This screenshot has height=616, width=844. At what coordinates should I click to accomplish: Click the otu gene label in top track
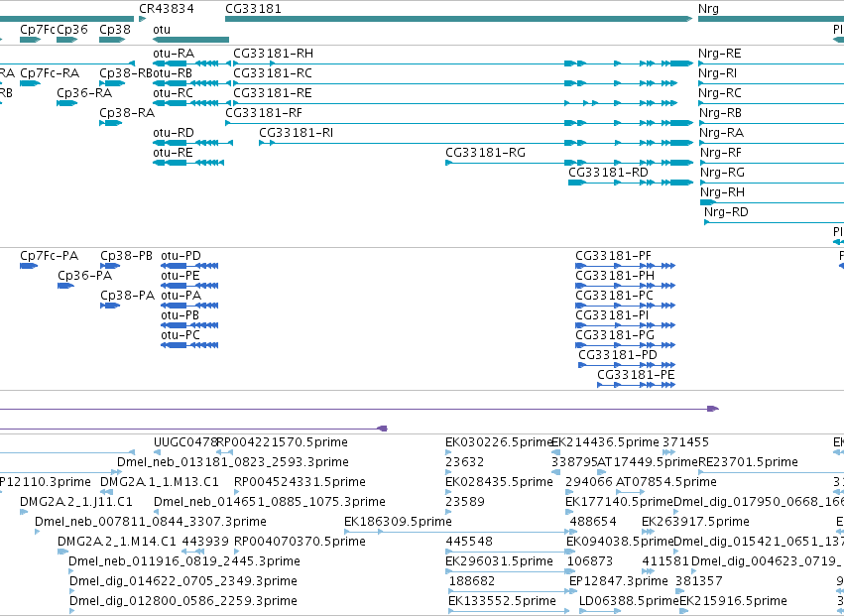click(162, 29)
